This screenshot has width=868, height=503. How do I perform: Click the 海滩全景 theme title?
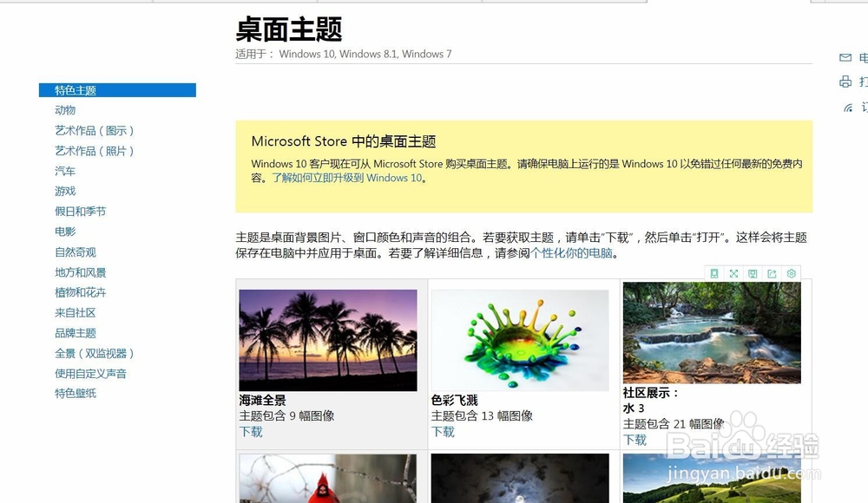tap(262, 400)
